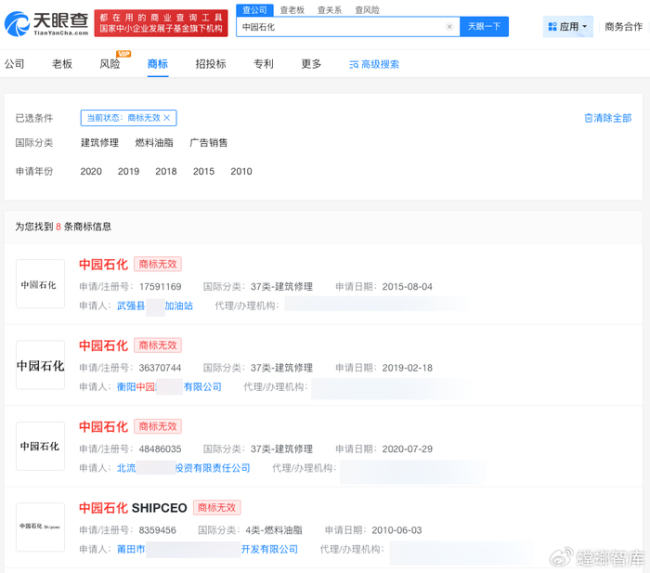Screen dimensions: 650x573
Task: Open applicant link 武强县 加油站
Action: tap(155, 306)
